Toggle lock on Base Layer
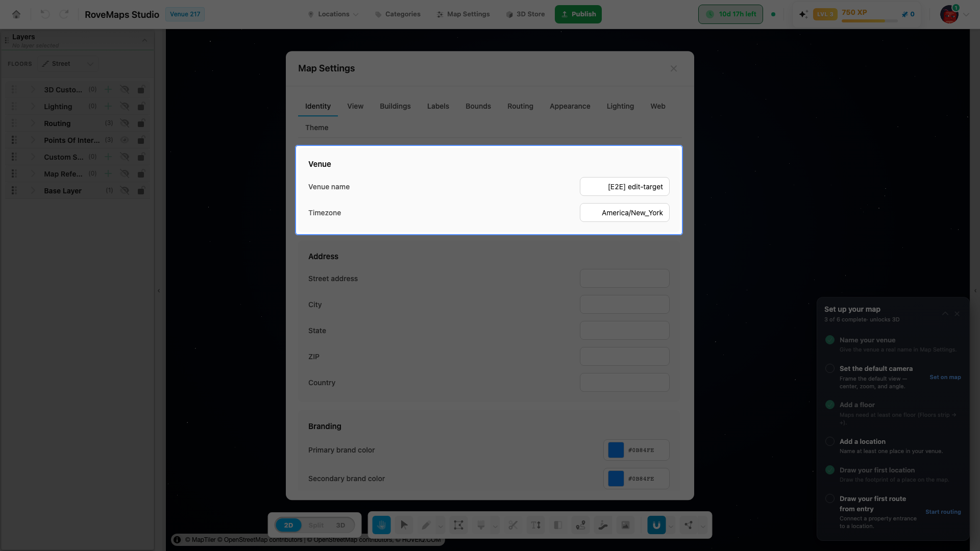Viewport: 980px width, 551px height. (x=141, y=190)
